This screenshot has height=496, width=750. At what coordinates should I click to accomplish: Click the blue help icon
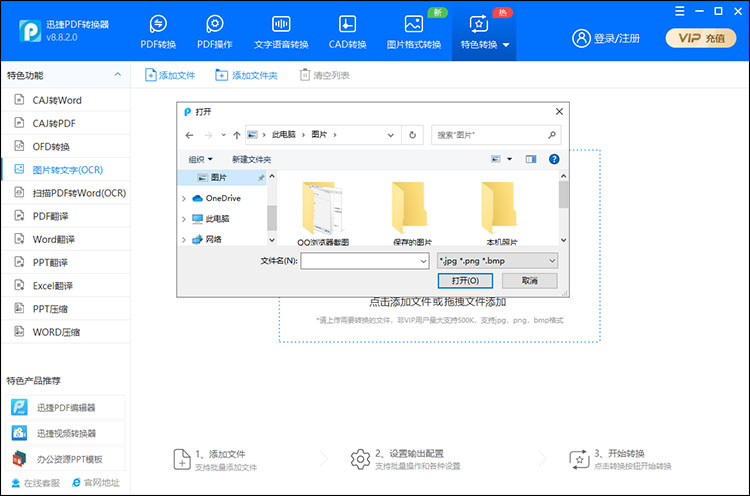tap(554, 159)
